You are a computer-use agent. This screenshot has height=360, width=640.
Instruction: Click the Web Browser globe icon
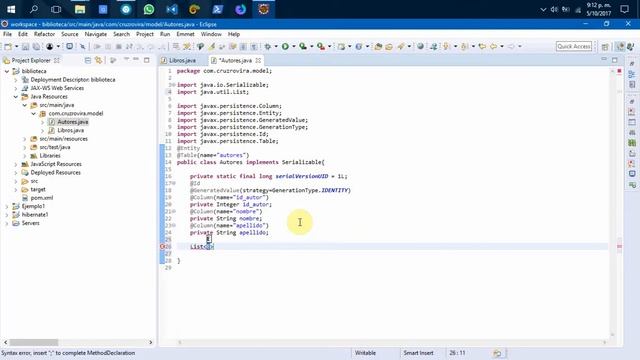(x=420, y=47)
